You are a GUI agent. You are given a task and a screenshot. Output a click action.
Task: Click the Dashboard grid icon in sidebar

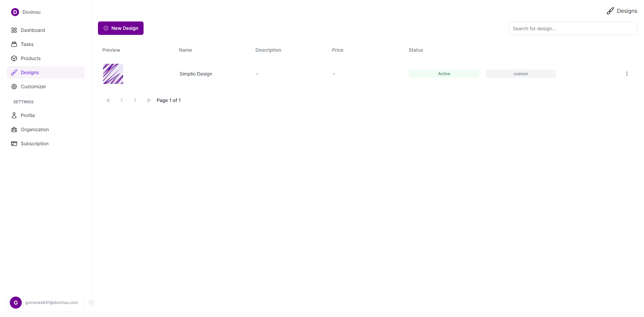tap(14, 30)
